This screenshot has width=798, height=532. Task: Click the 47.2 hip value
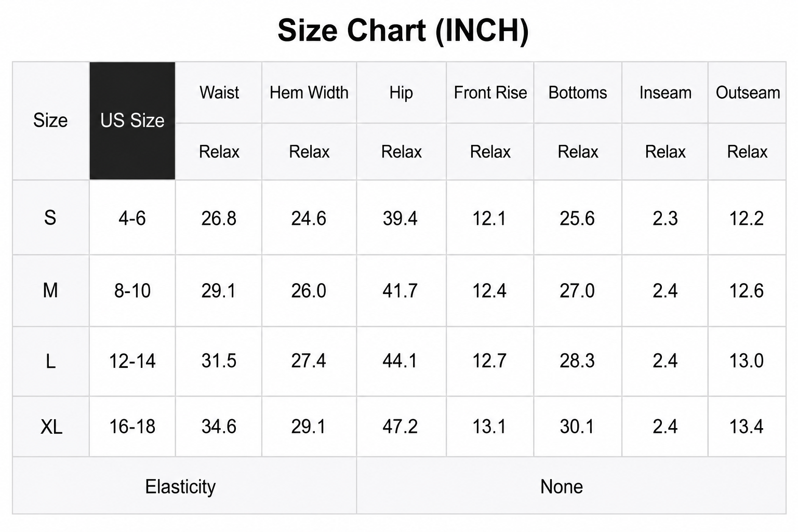pos(401,427)
